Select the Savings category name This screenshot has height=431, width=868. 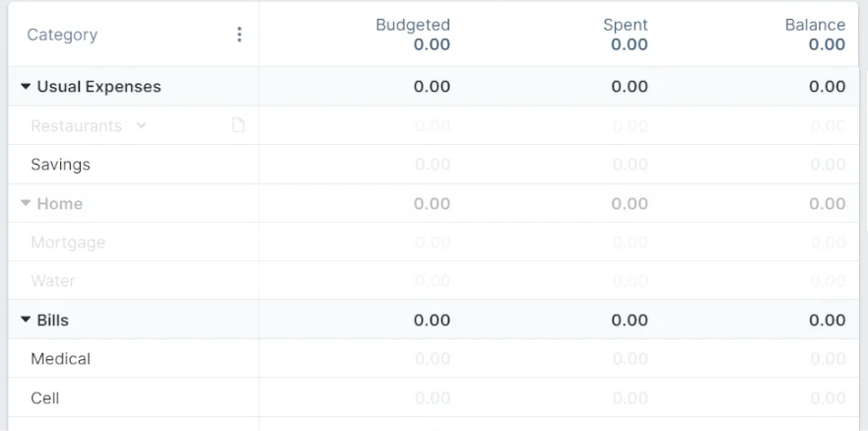pos(60,165)
